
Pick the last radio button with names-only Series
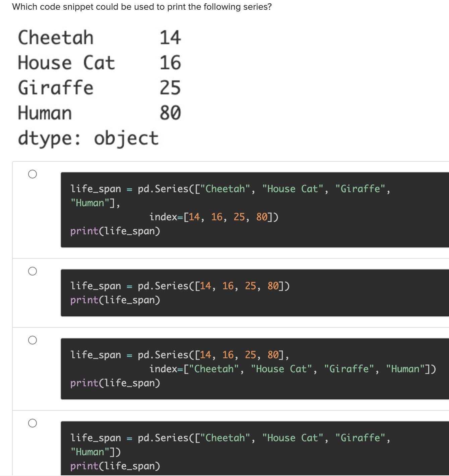click(33, 423)
